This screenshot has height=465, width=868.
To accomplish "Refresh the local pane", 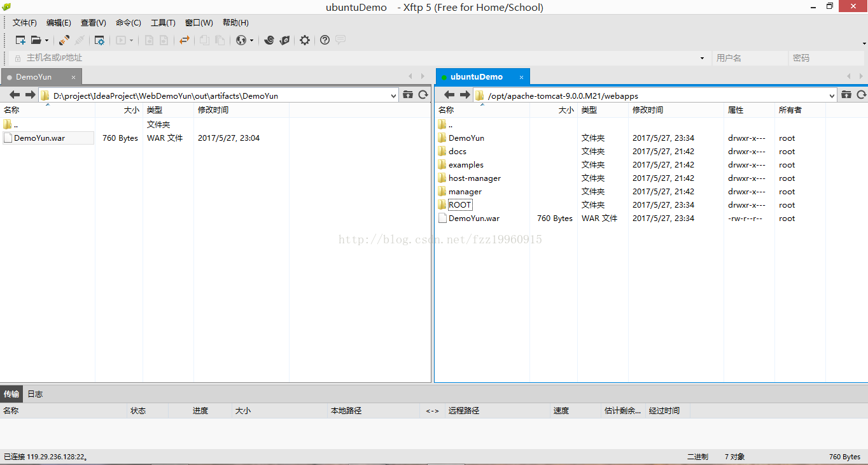I will pyautogui.click(x=423, y=95).
